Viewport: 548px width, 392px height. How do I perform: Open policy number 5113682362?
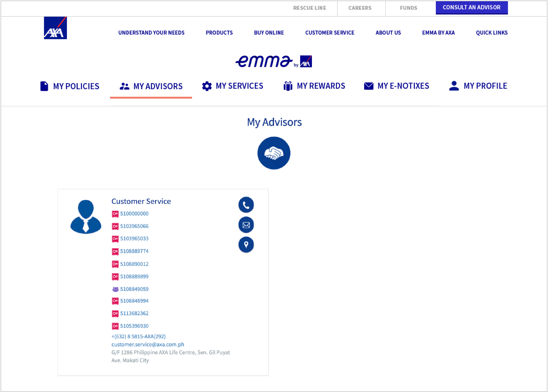tap(134, 313)
